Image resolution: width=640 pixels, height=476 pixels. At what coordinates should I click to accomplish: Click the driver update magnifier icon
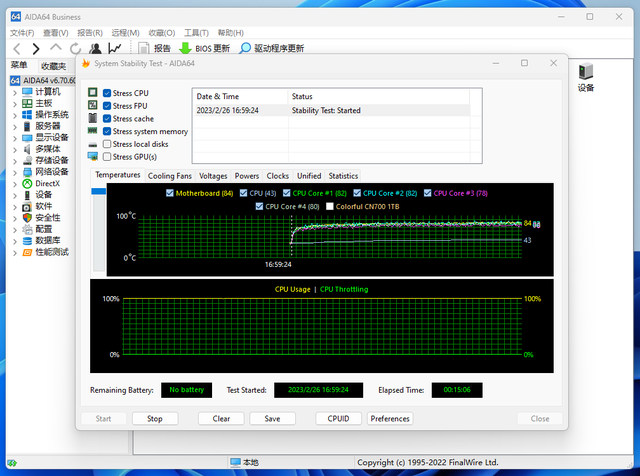tap(245, 48)
